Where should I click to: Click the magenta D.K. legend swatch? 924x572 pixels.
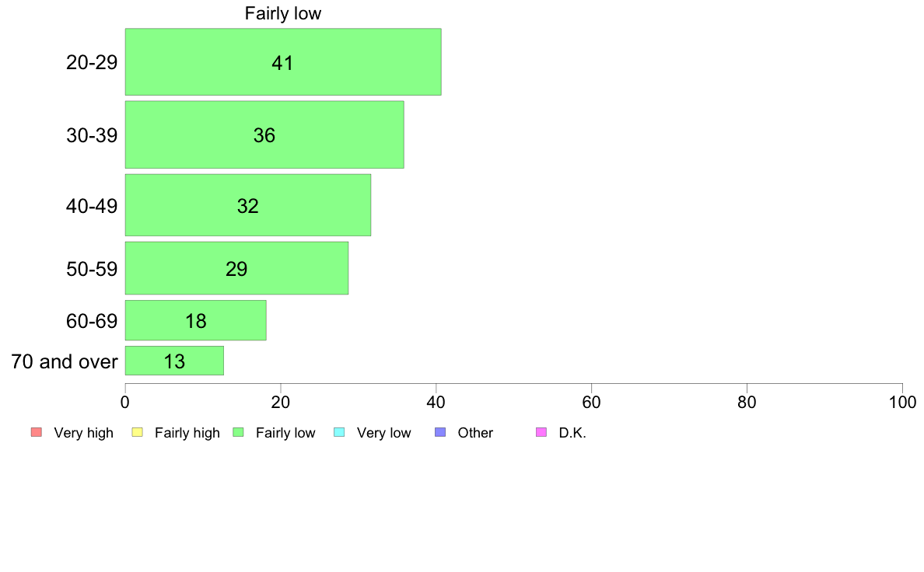tap(541, 432)
